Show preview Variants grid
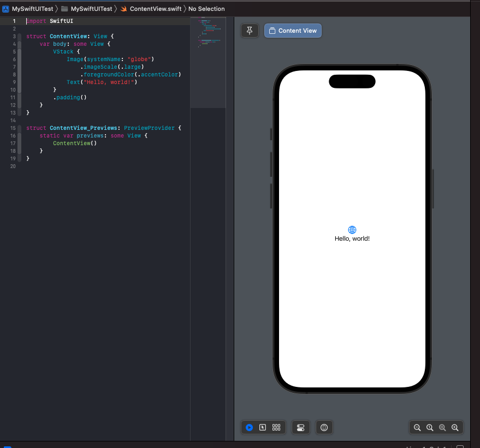The image size is (480, 448). point(276,427)
